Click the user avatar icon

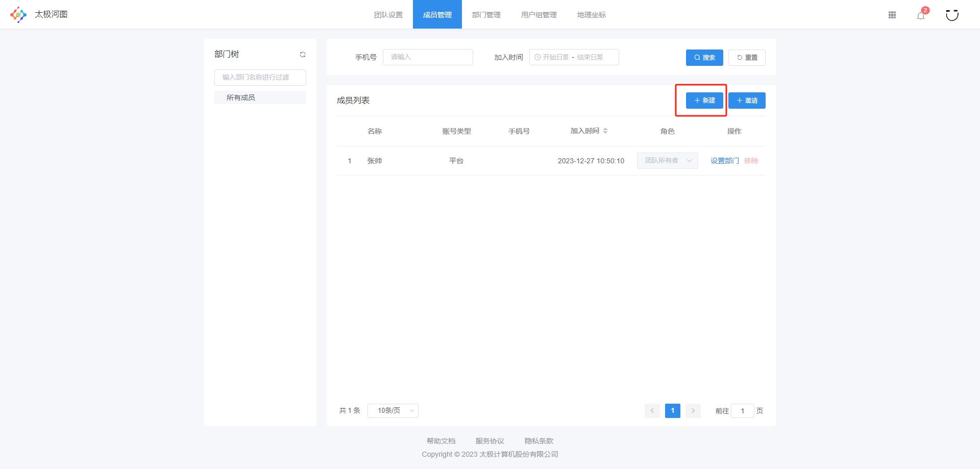pos(952,15)
